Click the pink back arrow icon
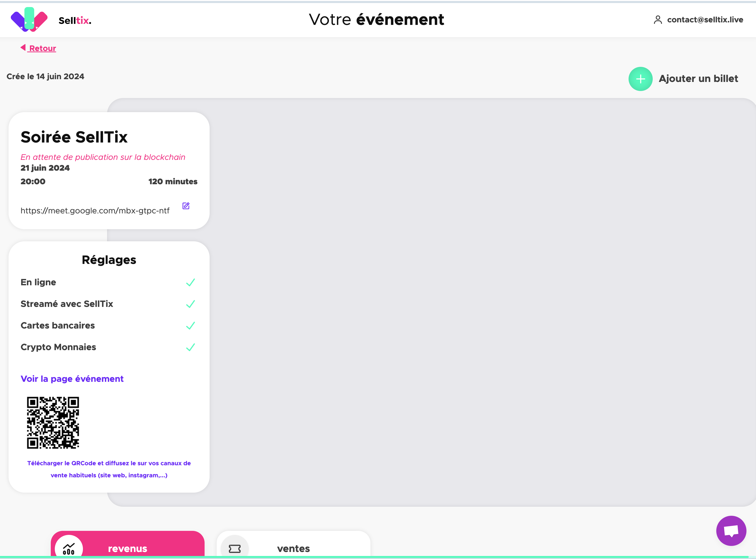 click(23, 48)
